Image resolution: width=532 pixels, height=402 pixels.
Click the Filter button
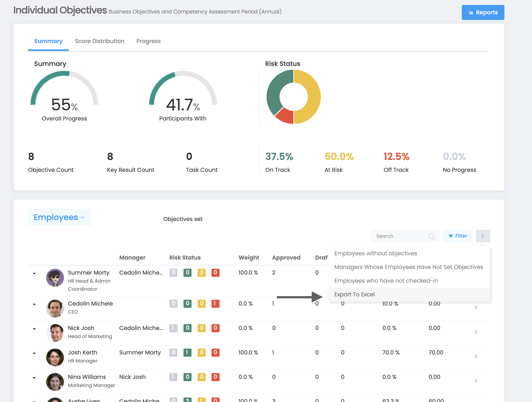click(458, 236)
